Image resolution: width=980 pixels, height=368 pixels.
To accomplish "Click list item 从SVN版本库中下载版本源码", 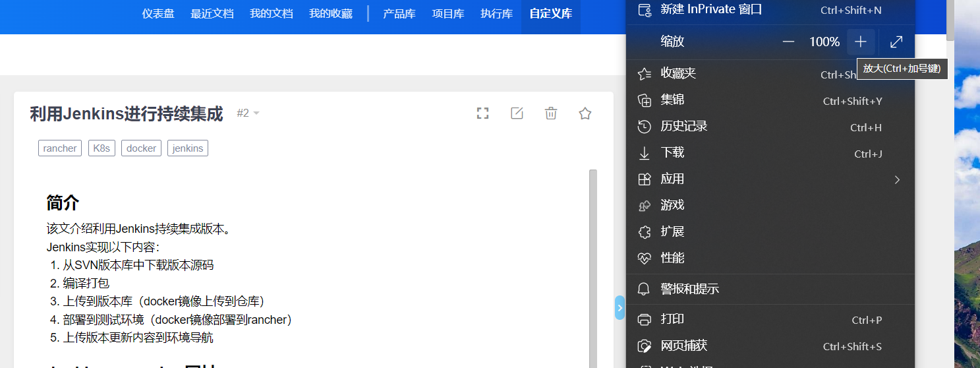I will (138, 265).
